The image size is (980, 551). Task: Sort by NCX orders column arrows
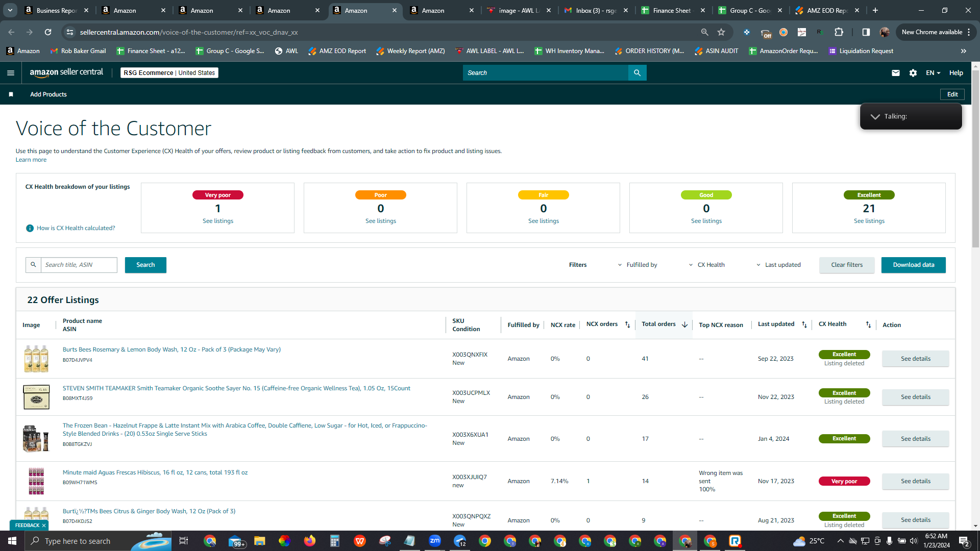[x=627, y=324]
